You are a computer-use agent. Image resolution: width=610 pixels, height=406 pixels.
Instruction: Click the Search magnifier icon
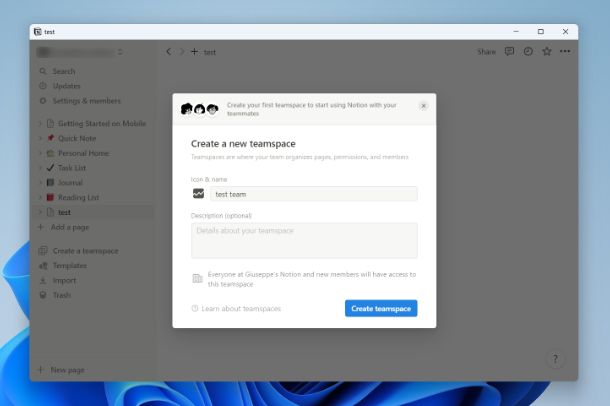43,71
